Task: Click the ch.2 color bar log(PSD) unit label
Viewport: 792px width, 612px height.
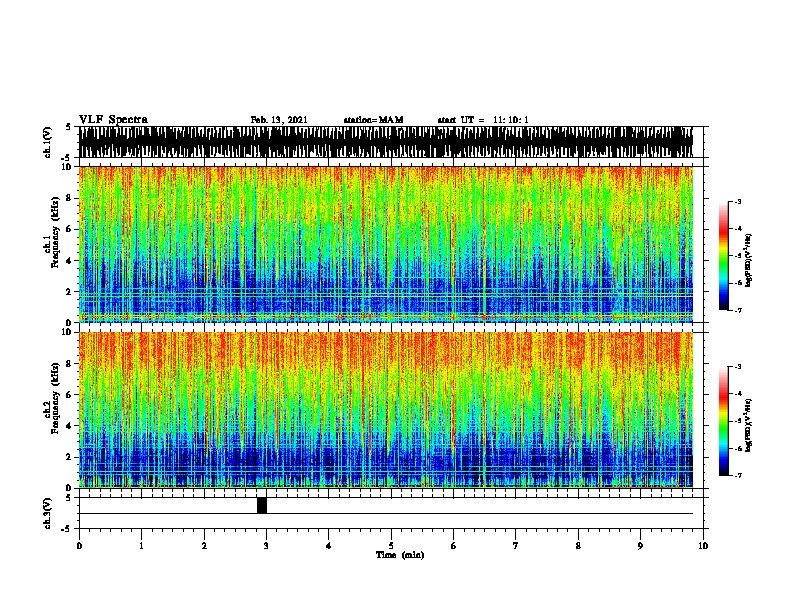Action: point(749,426)
